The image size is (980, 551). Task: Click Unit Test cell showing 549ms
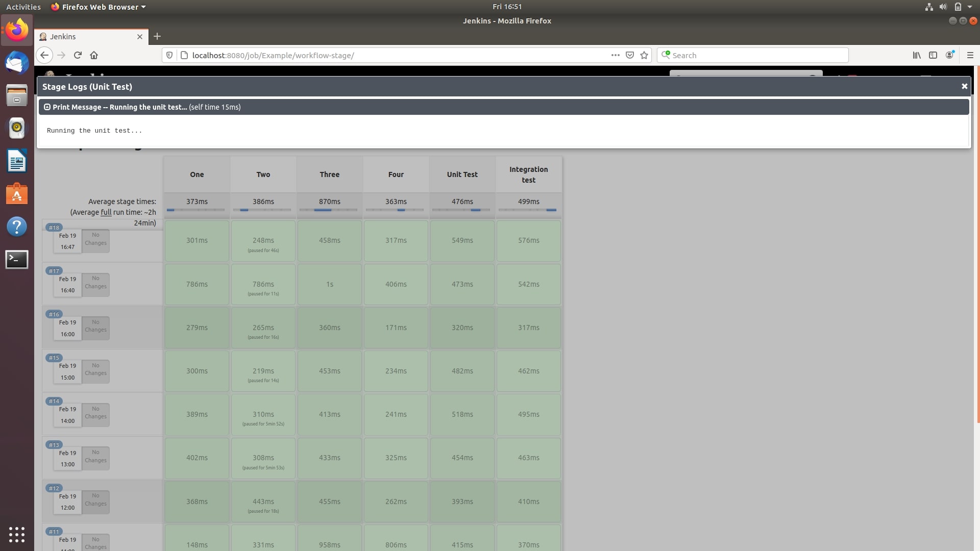[x=462, y=240]
